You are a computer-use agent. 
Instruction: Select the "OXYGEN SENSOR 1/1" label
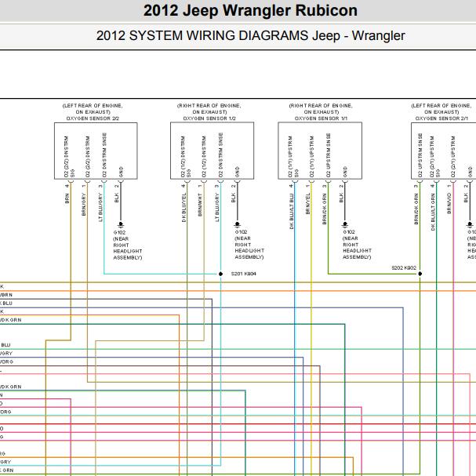321,118
